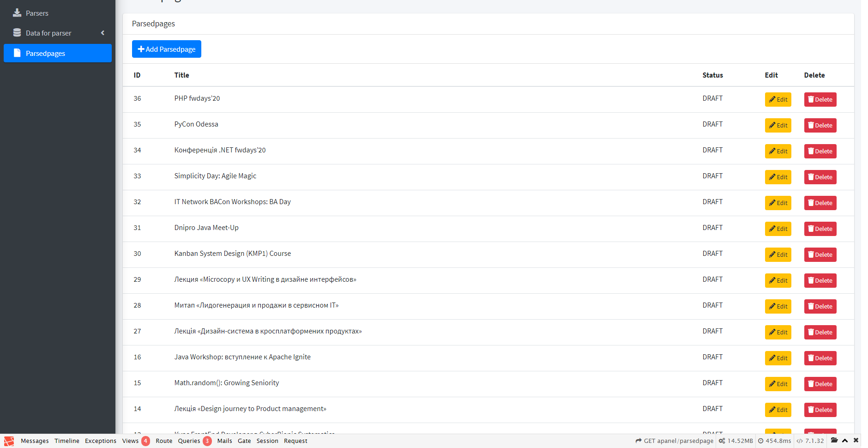
Task: Edit the Dnipro Java Meet-Up entry
Action: click(778, 229)
